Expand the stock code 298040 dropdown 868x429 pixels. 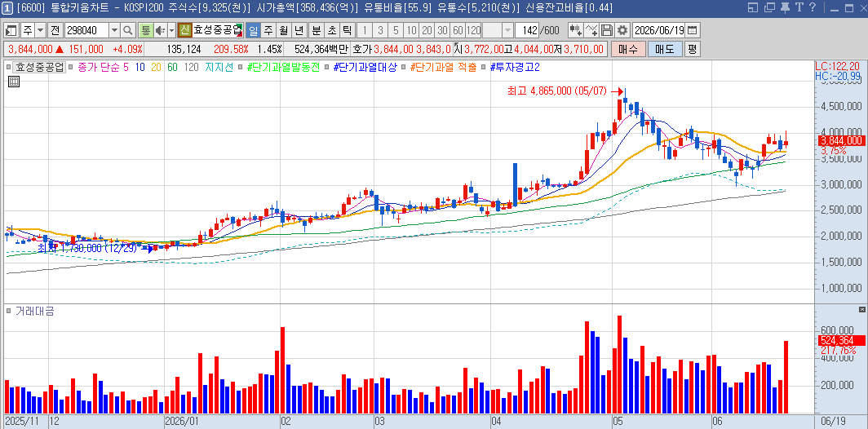click(x=114, y=30)
